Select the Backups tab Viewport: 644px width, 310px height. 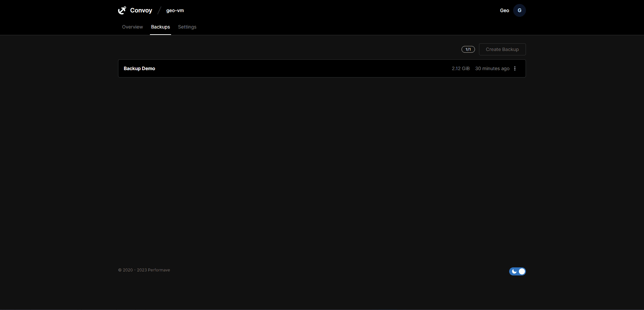point(160,27)
